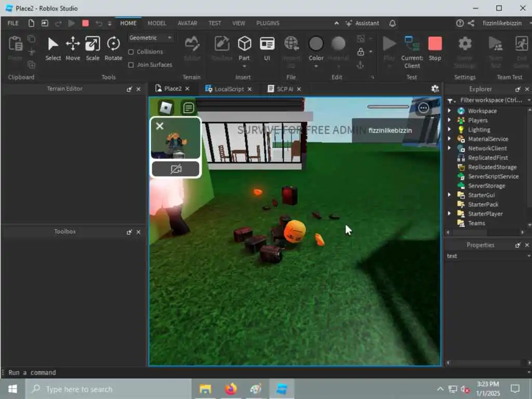
Task: Click the Lock tool icon
Action: click(x=361, y=51)
